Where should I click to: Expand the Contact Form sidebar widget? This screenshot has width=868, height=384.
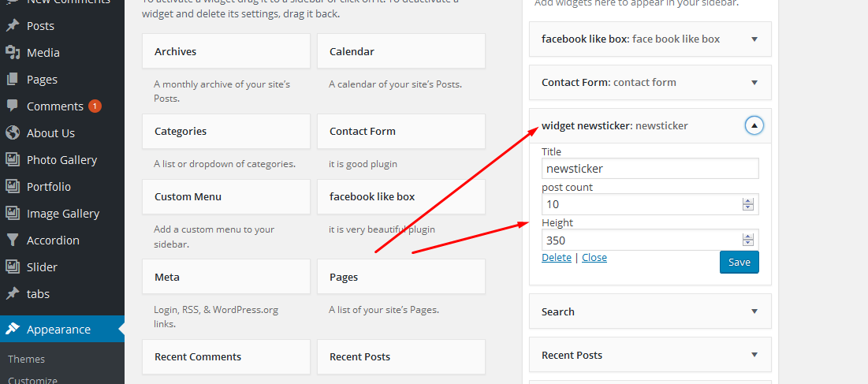pos(754,83)
